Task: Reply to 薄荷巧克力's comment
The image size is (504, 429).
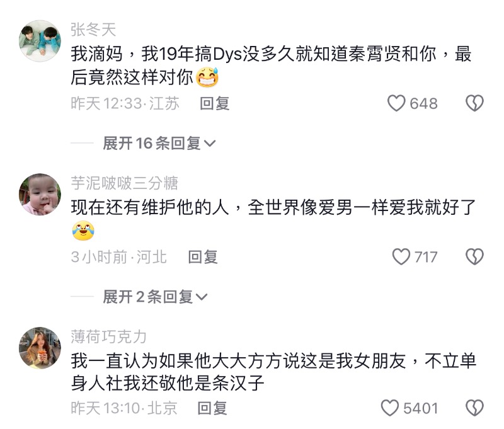Action: 212,408
